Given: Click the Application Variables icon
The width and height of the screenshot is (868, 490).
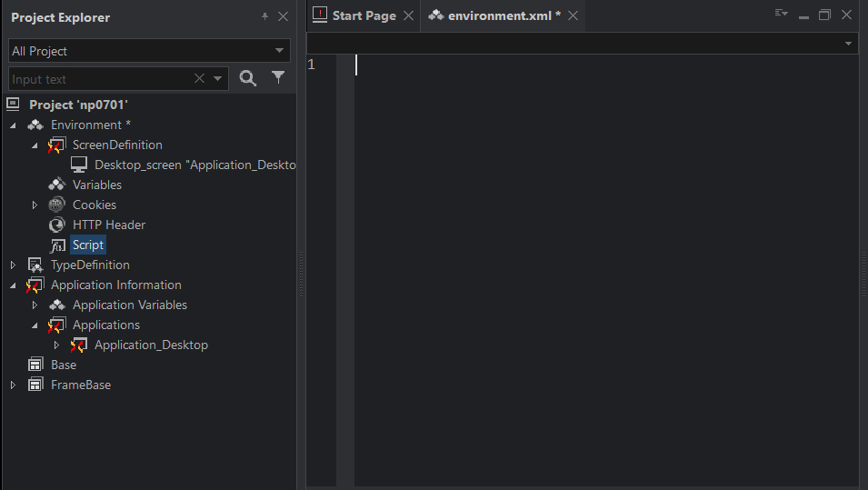Looking at the screenshot, I should coord(57,305).
